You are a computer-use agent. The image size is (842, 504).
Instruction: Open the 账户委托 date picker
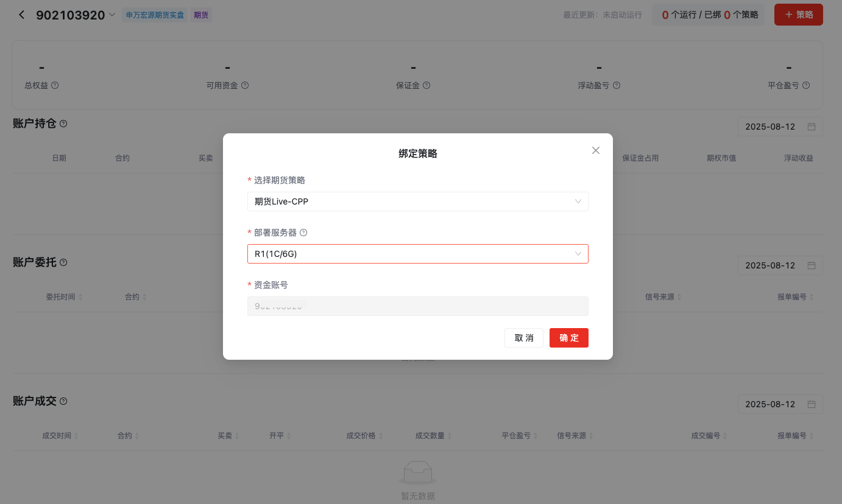pos(780,265)
